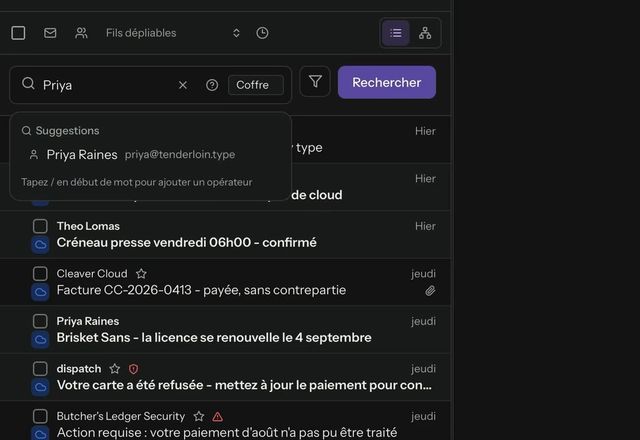
Task: Switch to tree hierarchy view icon
Action: 425,33
